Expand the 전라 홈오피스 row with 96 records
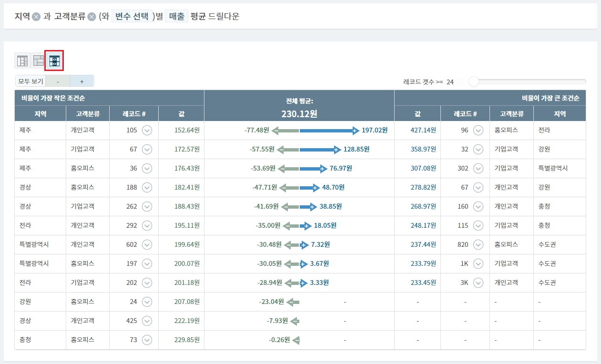 (x=479, y=130)
